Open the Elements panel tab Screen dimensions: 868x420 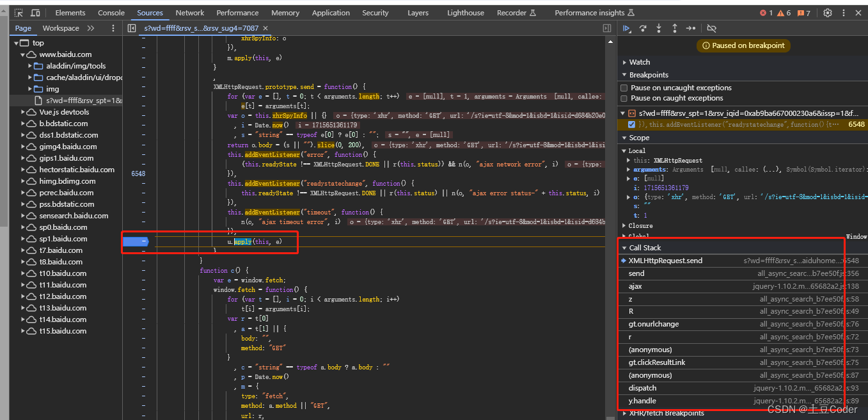coord(70,13)
